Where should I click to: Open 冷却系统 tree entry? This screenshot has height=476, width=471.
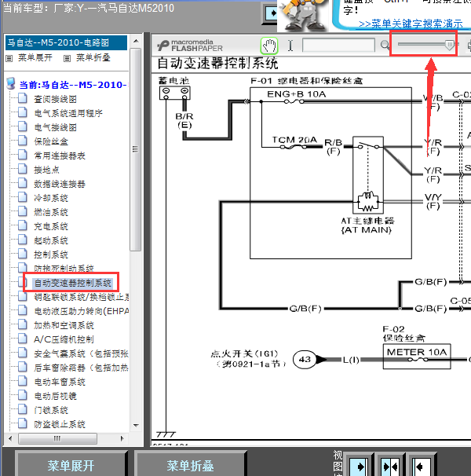tap(51, 198)
